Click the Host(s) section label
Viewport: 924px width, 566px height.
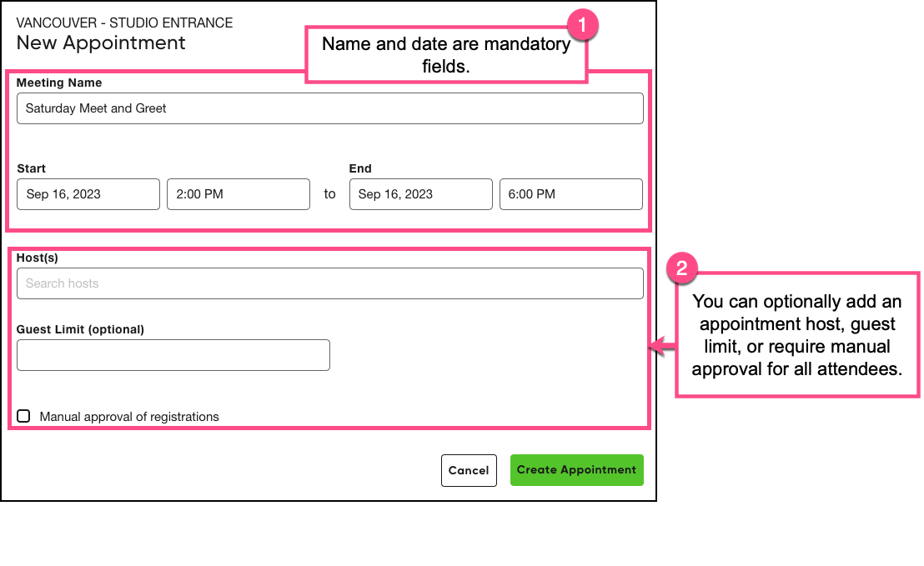36,258
